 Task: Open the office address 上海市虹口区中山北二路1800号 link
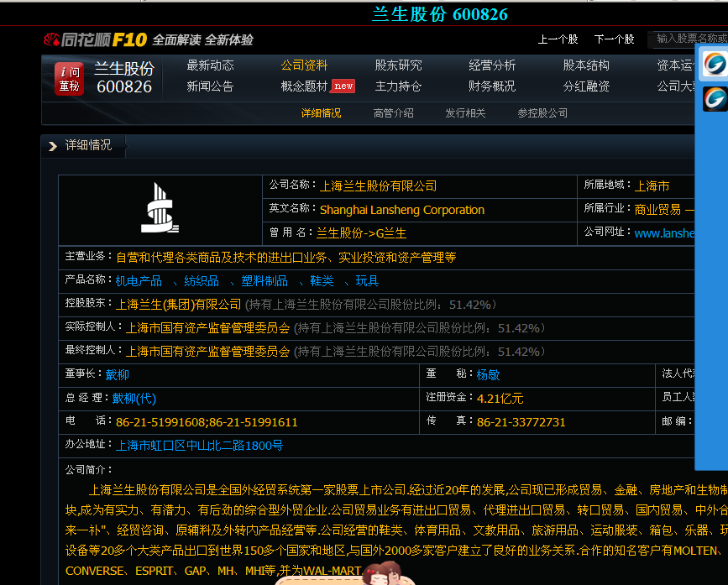pos(199,446)
